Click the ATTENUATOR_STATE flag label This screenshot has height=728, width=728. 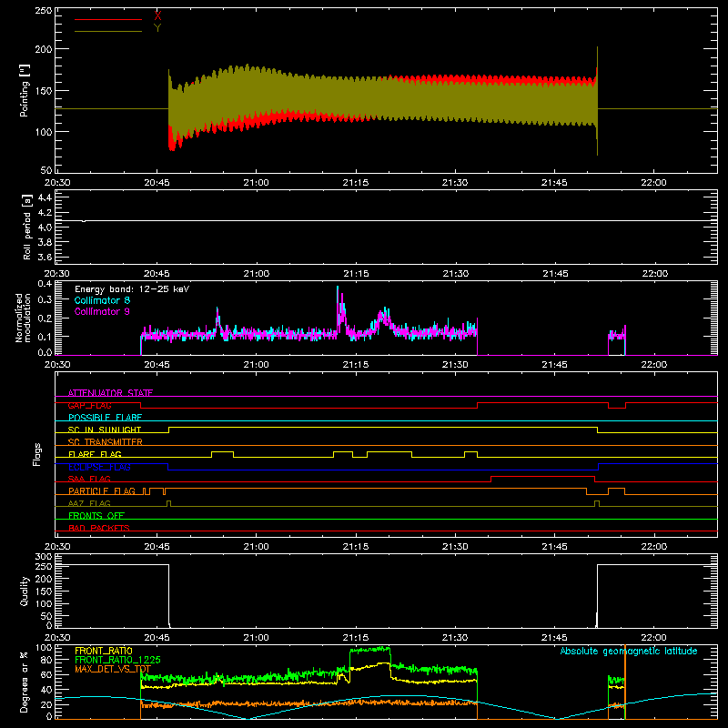click(110, 393)
